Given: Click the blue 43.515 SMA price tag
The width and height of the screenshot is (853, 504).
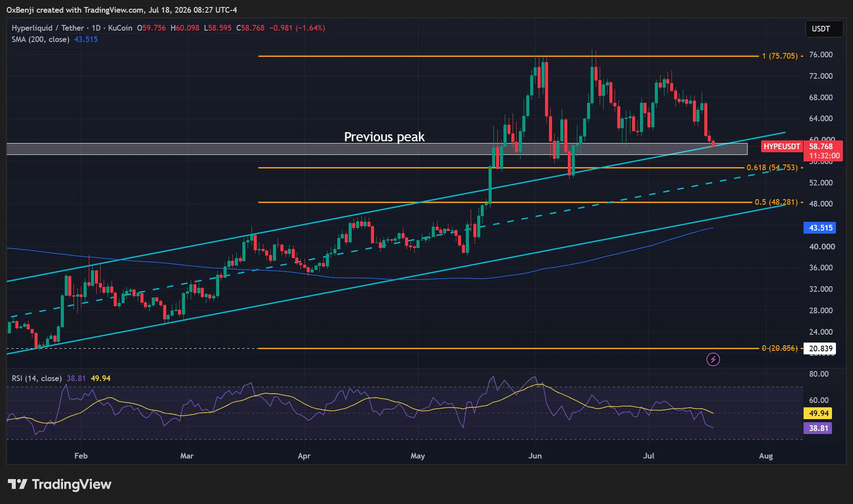Looking at the screenshot, I should pyautogui.click(x=820, y=228).
